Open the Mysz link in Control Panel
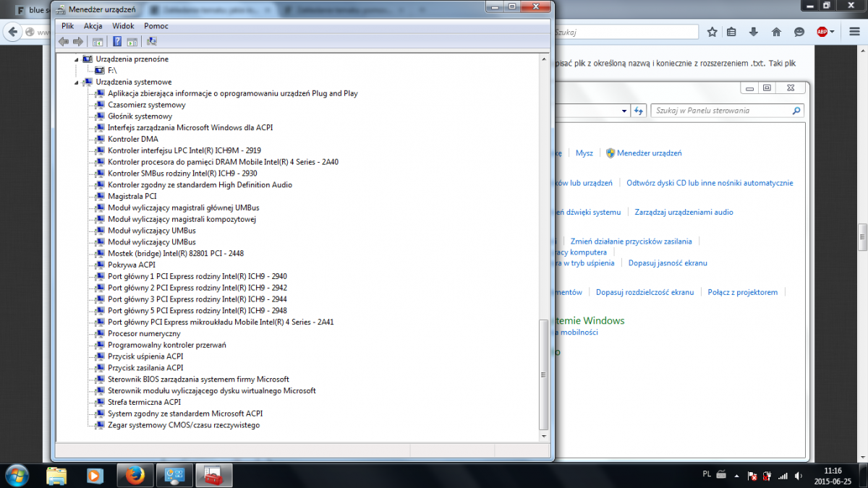 tap(584, 153)
